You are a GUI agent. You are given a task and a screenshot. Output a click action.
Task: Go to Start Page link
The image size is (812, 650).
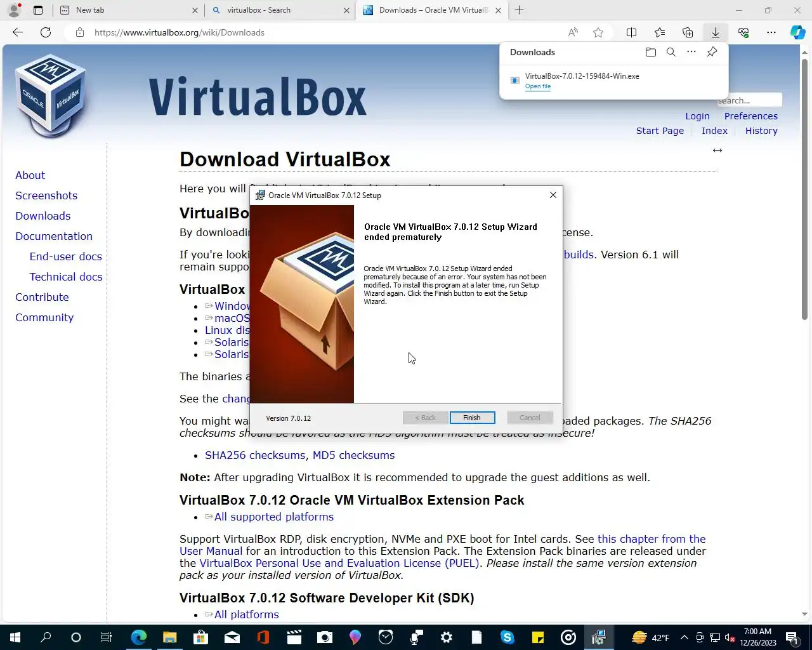(660, 131)
